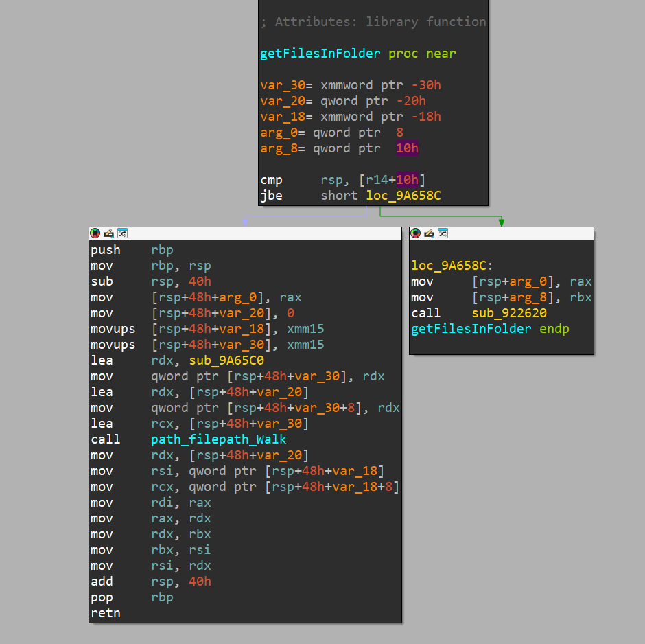Select getFilesInFolder endp line
Image resolution: width=645 pixels, height=644 pixels.
click(490, 329)
